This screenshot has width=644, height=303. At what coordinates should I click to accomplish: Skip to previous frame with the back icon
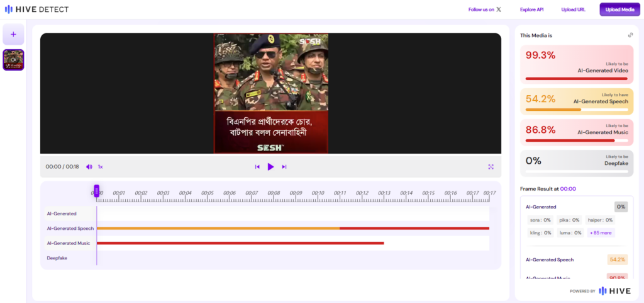257,167
